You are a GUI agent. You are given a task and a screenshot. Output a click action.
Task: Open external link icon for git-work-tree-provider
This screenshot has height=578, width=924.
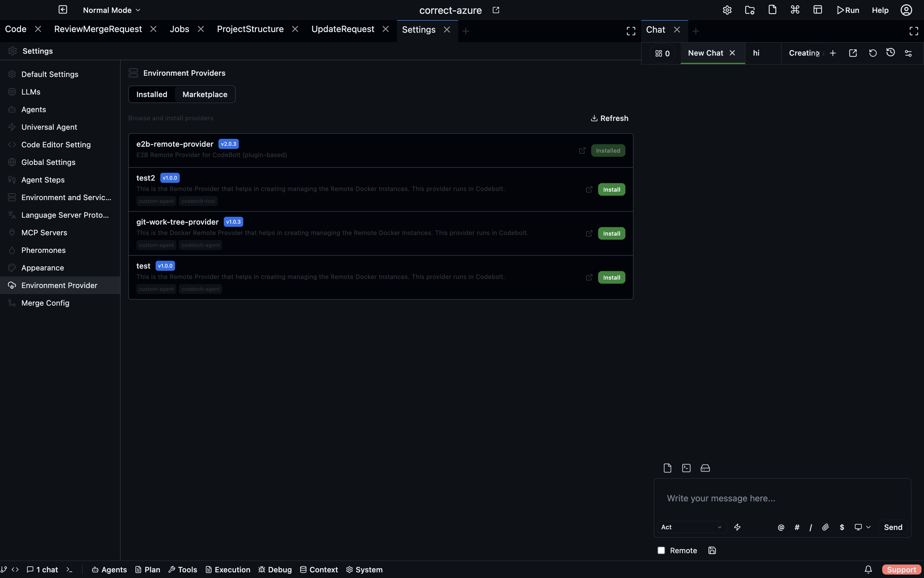point(589,234)
